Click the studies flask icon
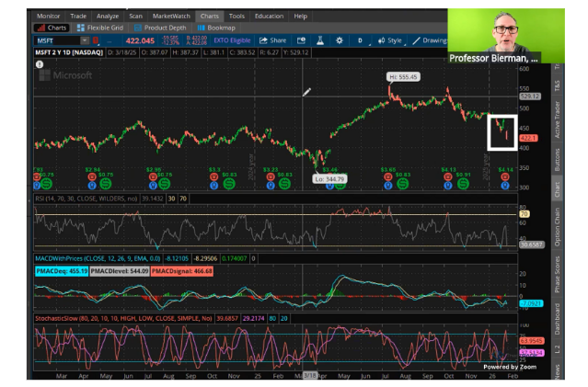The height and width of the screenshot is (387, 588). pyautogui.click(x=320, y=40)
